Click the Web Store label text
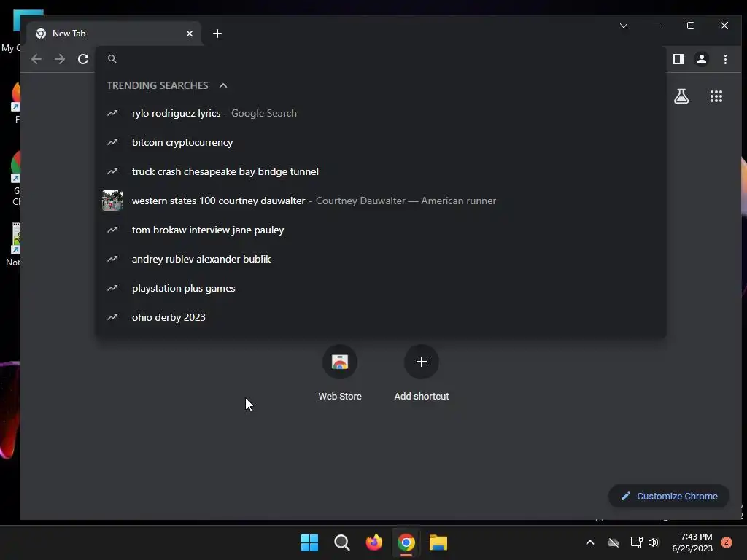Image resolution: width=747 pixels, height=560 pixels. click(340, 396)
